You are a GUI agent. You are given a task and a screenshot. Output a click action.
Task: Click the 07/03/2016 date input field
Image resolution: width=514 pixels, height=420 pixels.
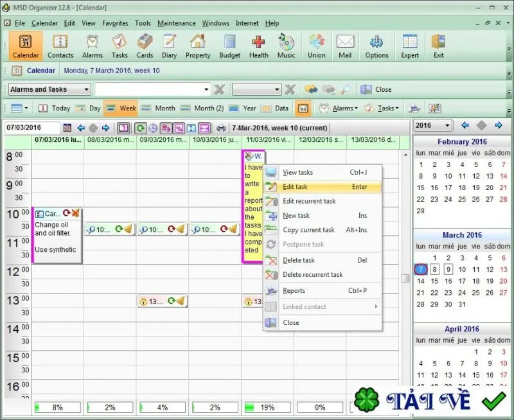click(31, 127)
